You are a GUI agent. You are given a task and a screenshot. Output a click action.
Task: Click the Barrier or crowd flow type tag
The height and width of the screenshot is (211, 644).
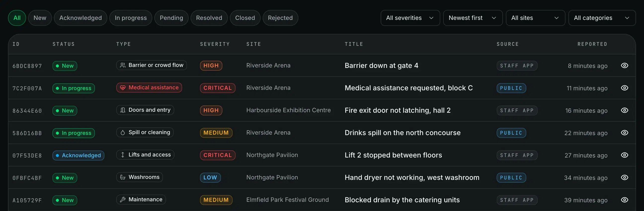[x=152, y=65]
